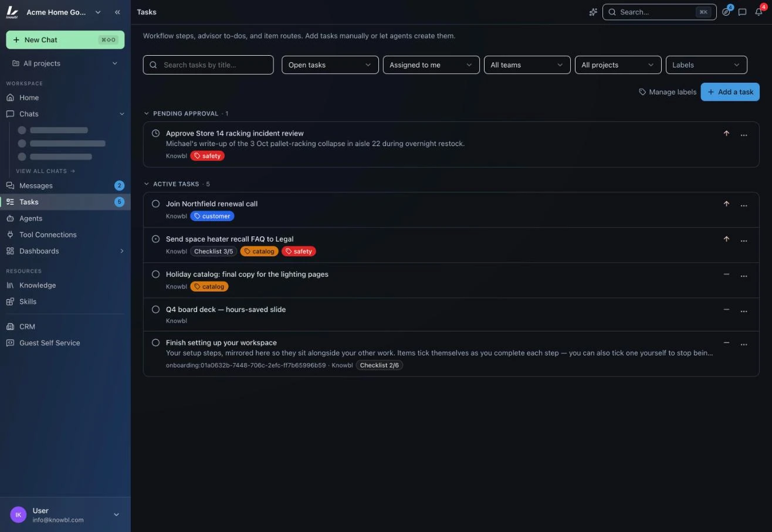Image resolution: width=772 pixels, height=532 pixels.
Task: Mark Finish setting up your workspace complete
Action: click(155, 343)
